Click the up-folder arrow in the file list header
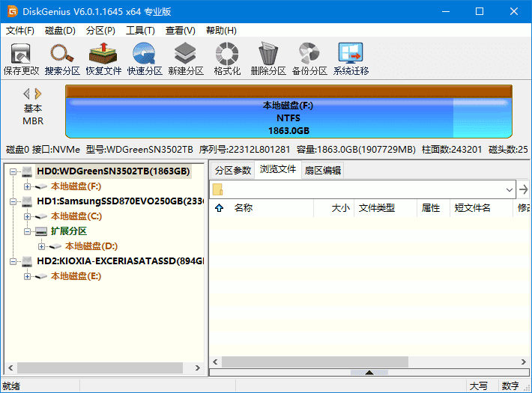This screenshot has height=393, width=532. 220,208
